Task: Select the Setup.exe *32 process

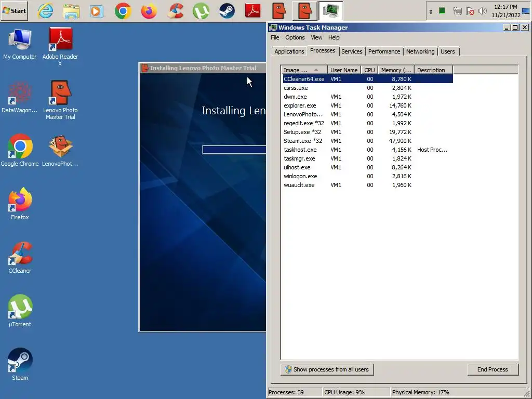Action: tap(368, 132)
